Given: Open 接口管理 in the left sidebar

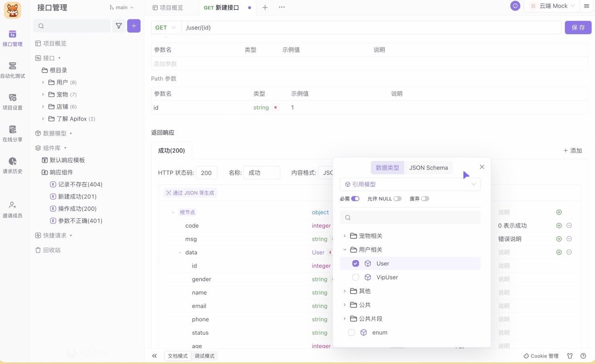Looking at the screenshot, I should coord(12,39).
